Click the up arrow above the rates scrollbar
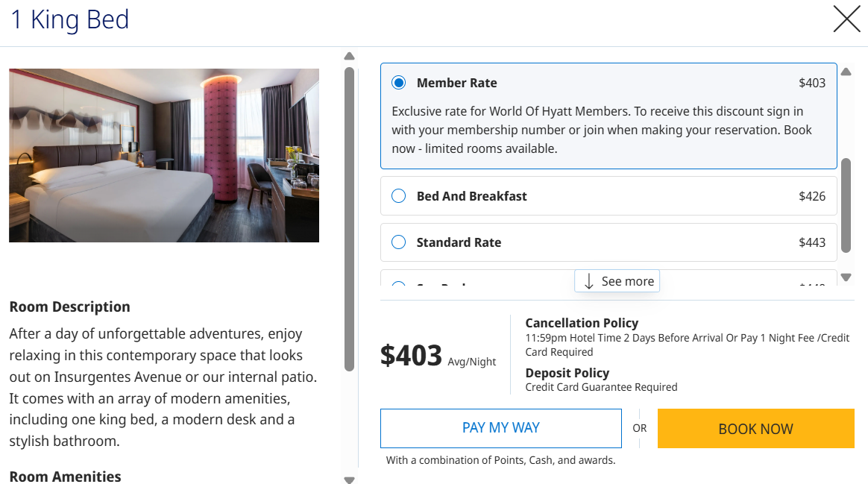The image size is (868, 484). [846, 71]
